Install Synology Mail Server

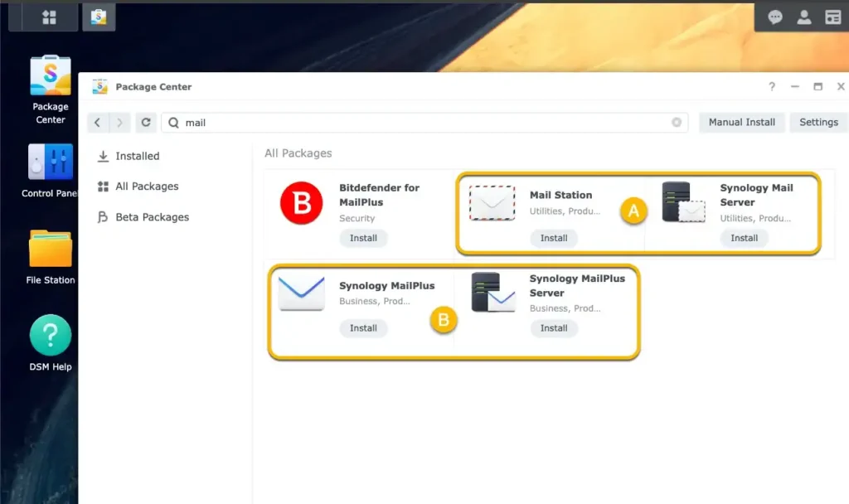(745, 238)
